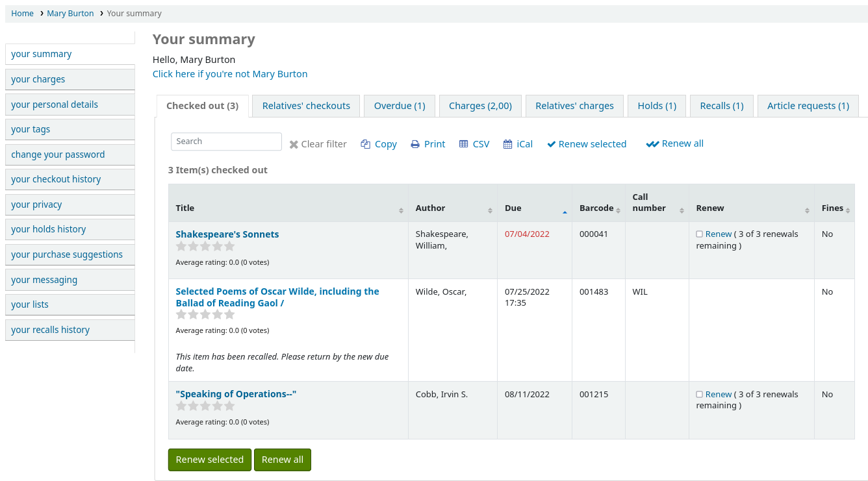Screen dimensions: 868x481
Task: Switch to the Overdue (1) tab
Action: coord(399,105)
